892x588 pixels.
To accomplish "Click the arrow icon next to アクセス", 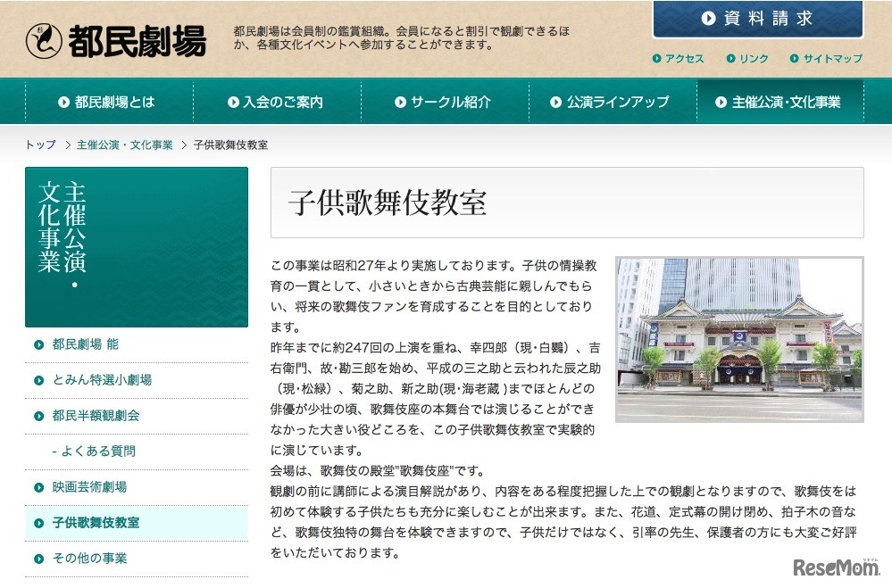I will 657,58.
